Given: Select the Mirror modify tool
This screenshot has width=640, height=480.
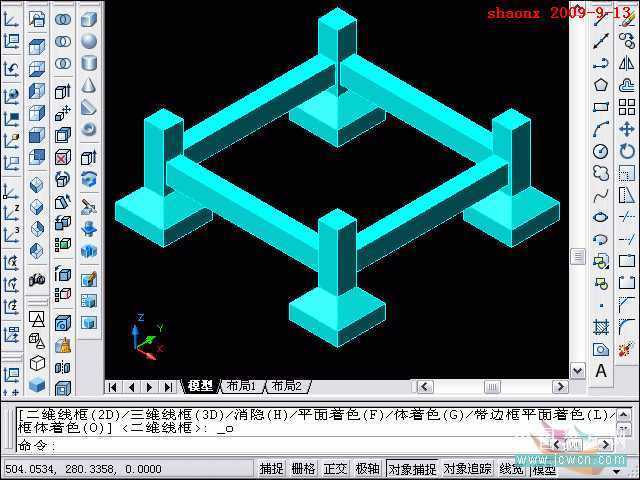Looking at the screenshot, I should pyautogui.click(x=627, y=63).
